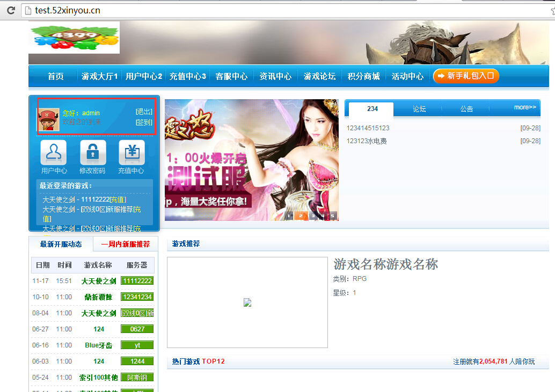Open 充值中心3 in navigation bar
555x392 pixels.
pos(188,76)
